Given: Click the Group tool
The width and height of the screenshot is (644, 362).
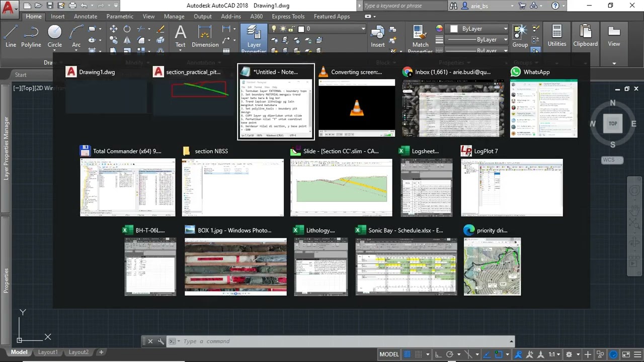Looking at the screenshot, I should (520, 36).
